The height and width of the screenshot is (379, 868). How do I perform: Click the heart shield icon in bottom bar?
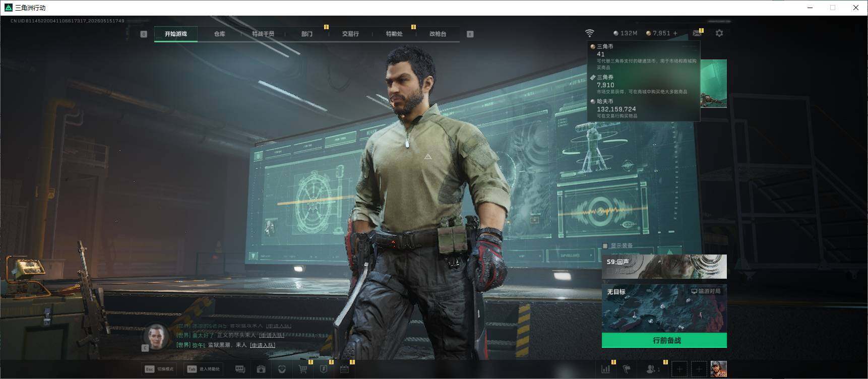(282, 369)
